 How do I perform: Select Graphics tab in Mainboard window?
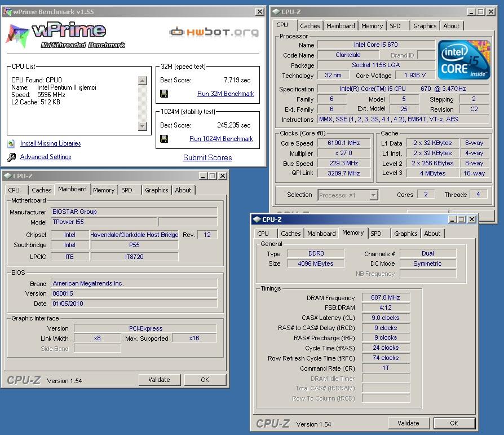click(x=157, y=190)
